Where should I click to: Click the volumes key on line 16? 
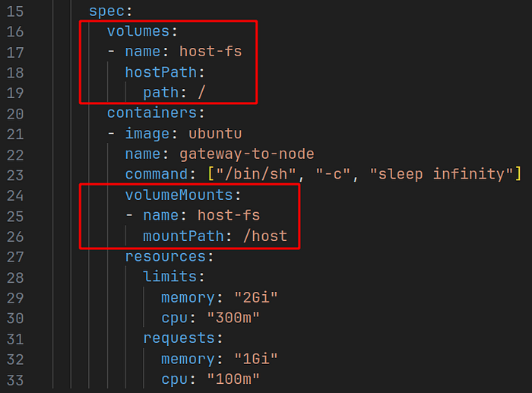coord(138,31)
